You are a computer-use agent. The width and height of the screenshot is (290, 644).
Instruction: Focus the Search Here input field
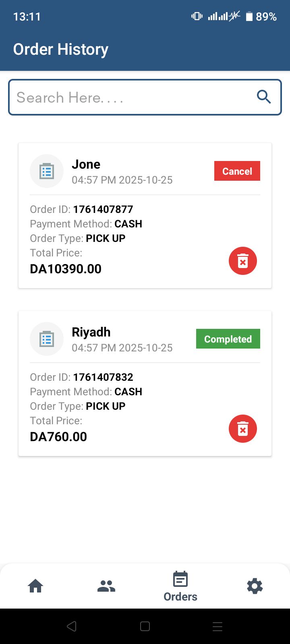133,97
